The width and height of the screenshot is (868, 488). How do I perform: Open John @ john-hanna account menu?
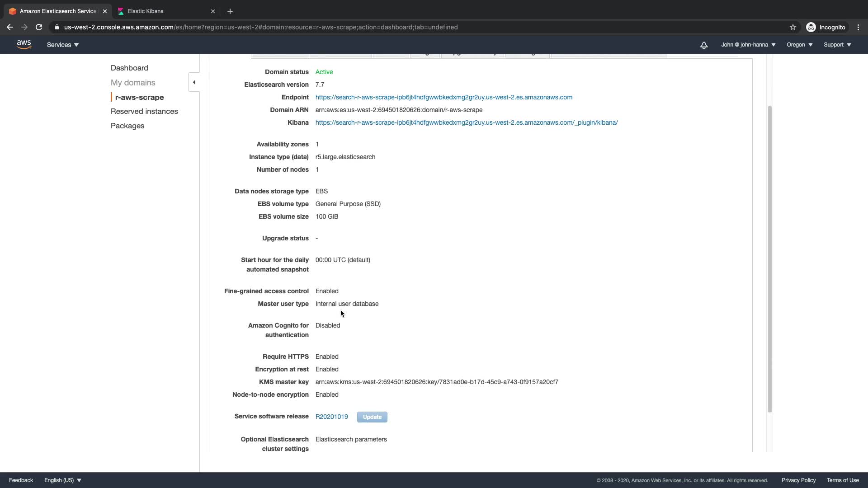748,45
